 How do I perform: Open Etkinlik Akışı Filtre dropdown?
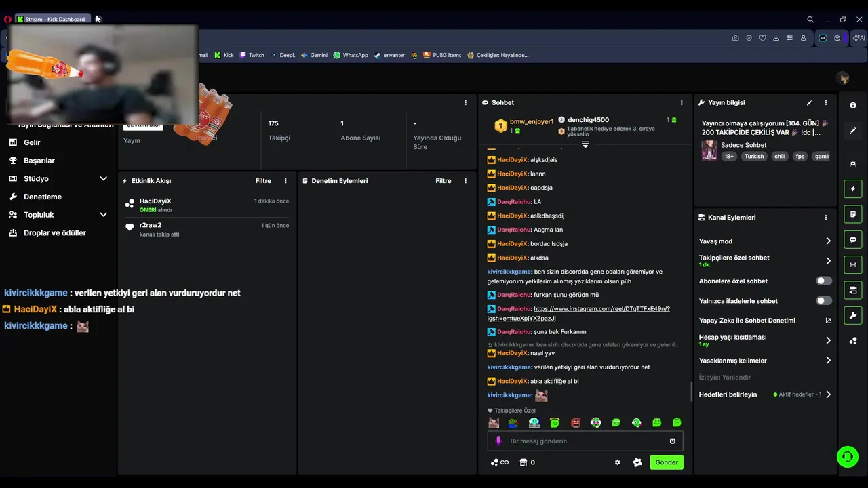pos(263,181)
